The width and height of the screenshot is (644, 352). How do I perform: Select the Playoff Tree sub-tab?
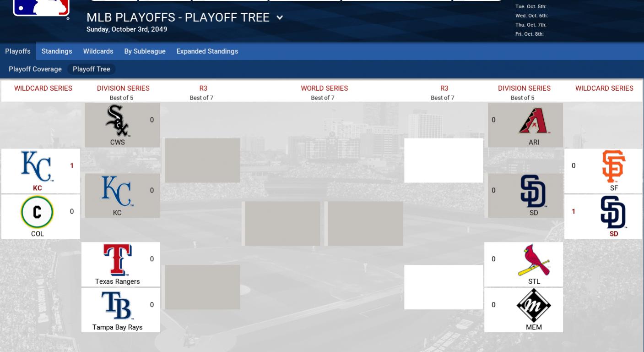point(92,69)
